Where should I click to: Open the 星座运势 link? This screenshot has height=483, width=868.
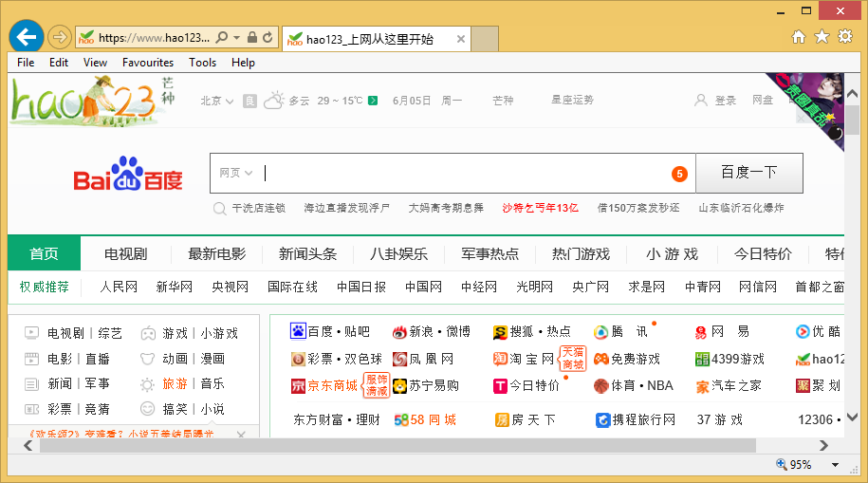(572, 100)
